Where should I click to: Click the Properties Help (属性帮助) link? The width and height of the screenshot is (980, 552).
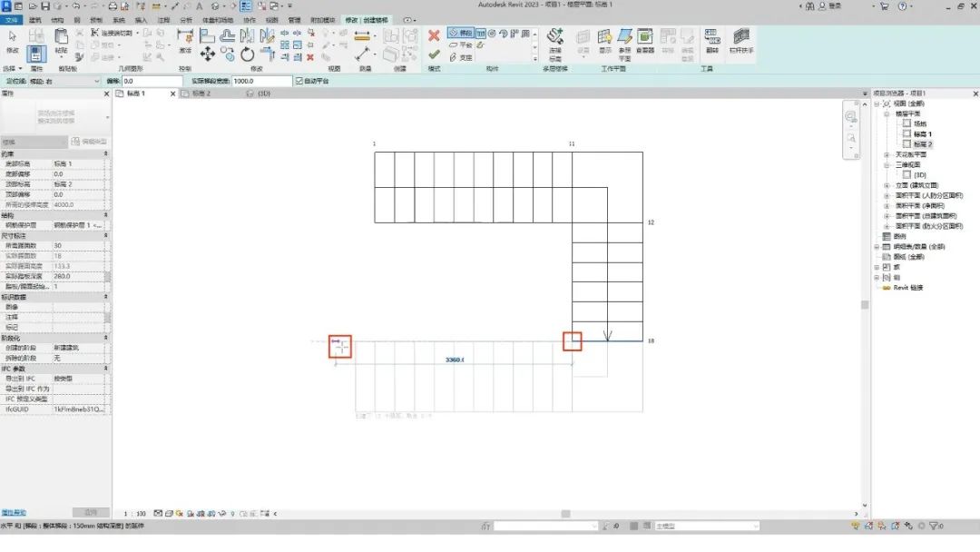[x=14, y=512]
